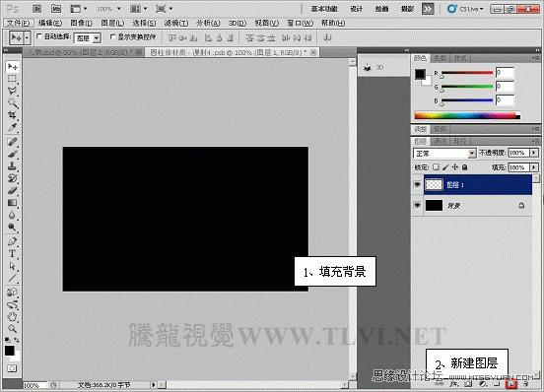Screen dimensions: 544x392
Task: Select the Clone Stamp tool
Action: 13,166
